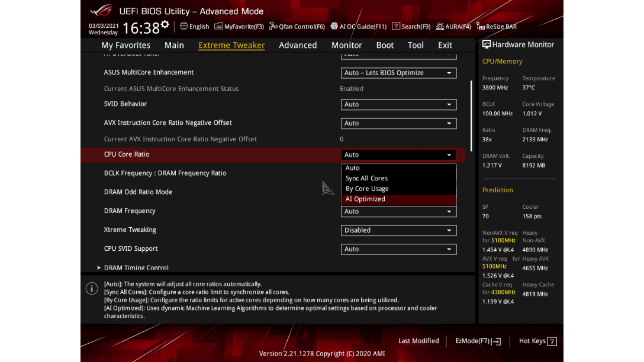The height and width of the screenshot is (362, 644).
Task: Open Qfan Control fan icon
Action: click(273, 26)
